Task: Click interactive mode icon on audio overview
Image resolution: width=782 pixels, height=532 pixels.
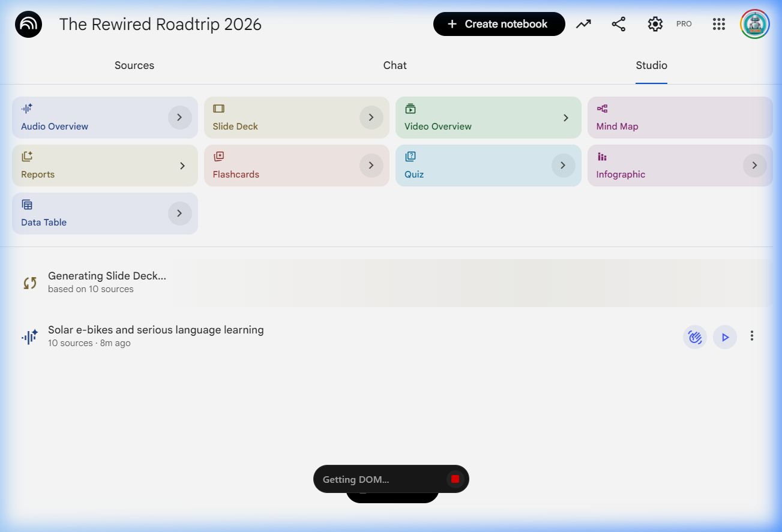Action: (694, 337)
